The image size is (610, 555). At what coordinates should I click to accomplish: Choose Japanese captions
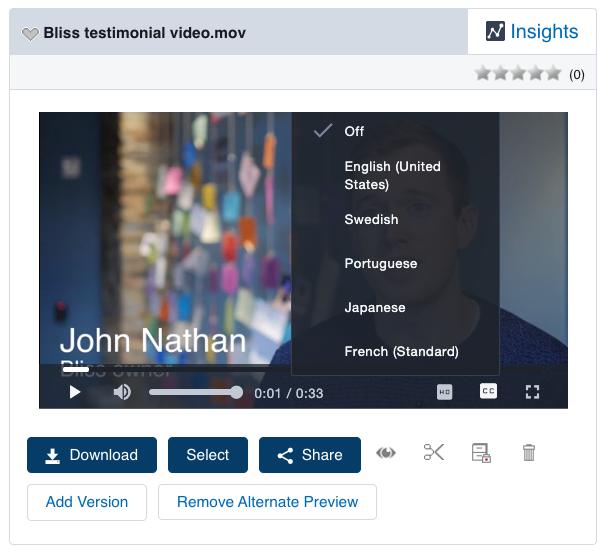(x=395, y=308)
